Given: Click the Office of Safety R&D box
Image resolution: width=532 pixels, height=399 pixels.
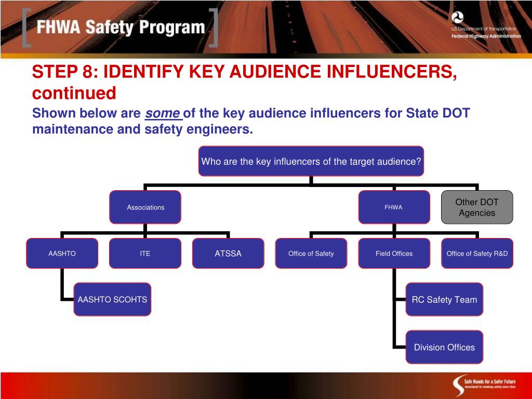Looking at the screenshot, I should coord(477,254).
